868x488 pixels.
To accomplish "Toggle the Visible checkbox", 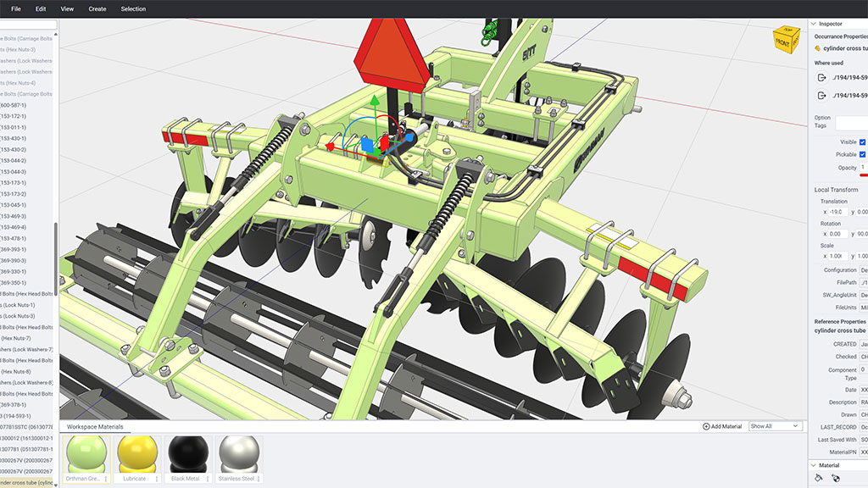I will pos(862,142).
